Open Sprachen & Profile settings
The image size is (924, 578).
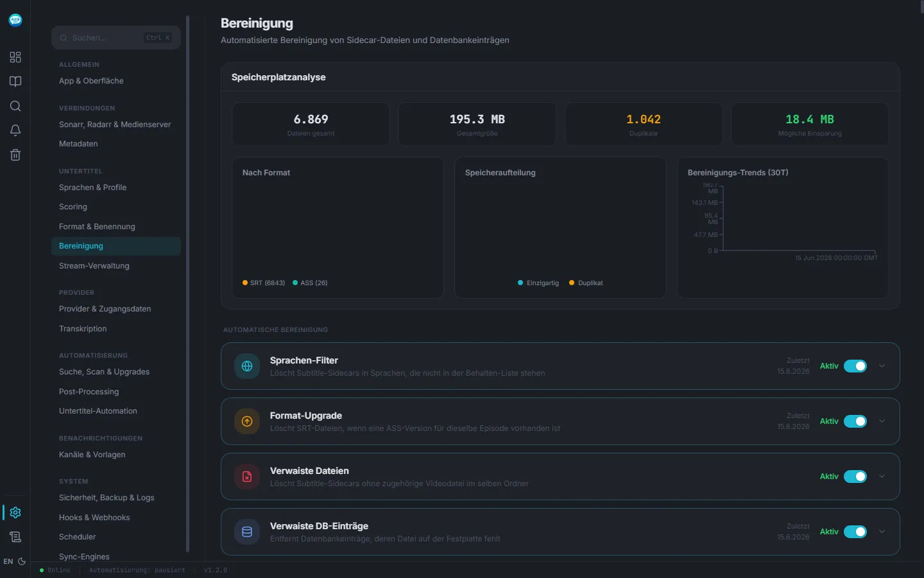click(x=116, y=188)
